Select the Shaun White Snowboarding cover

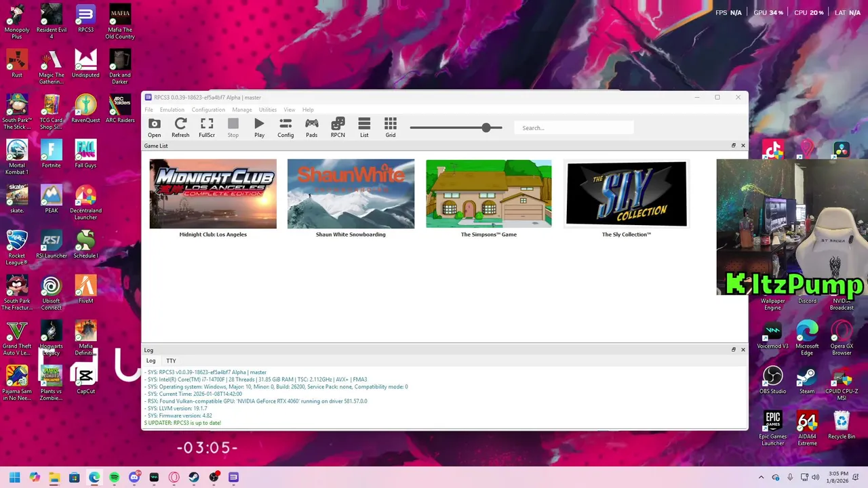click(351, 194)
